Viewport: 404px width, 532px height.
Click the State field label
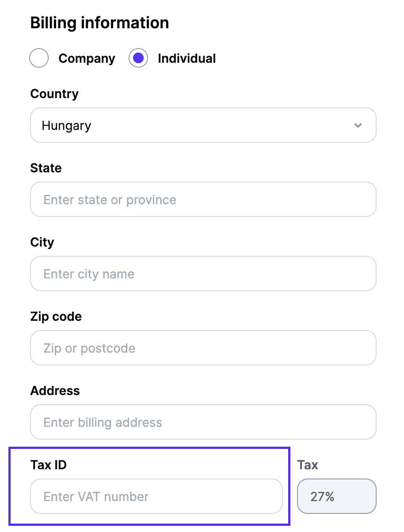pyautogui.click(x=46, y=168)
